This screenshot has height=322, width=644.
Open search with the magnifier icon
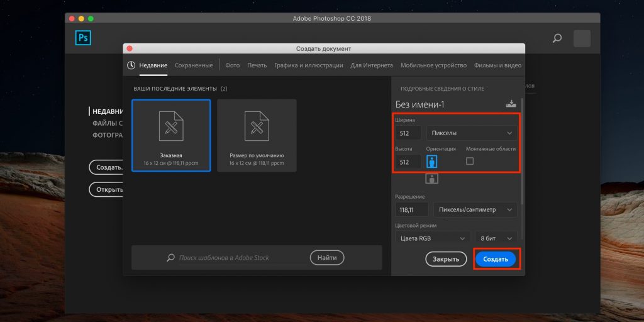(x=557, y=38)
